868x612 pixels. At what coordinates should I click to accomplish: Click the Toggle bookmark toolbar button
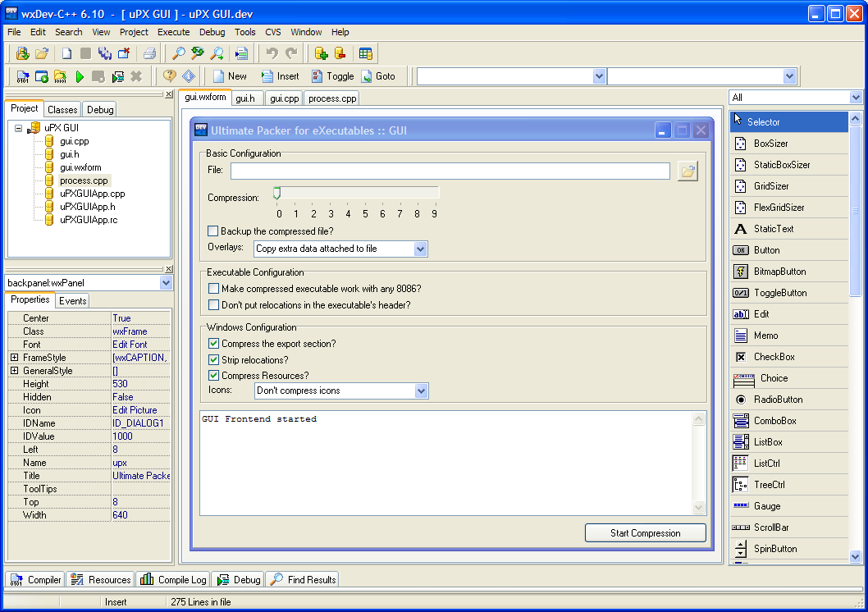[333, 76]
